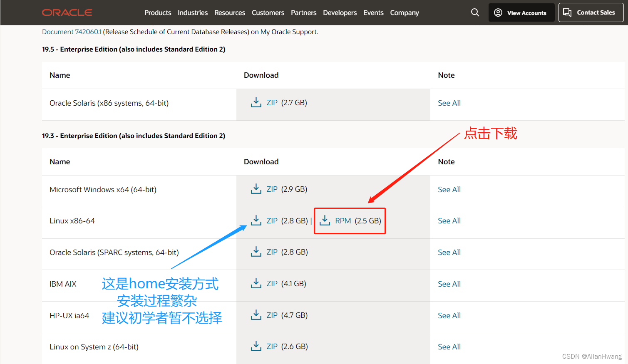Click See All for Linux on System z row
This screenshot has height=364, width=628.
tap(449, 347)
